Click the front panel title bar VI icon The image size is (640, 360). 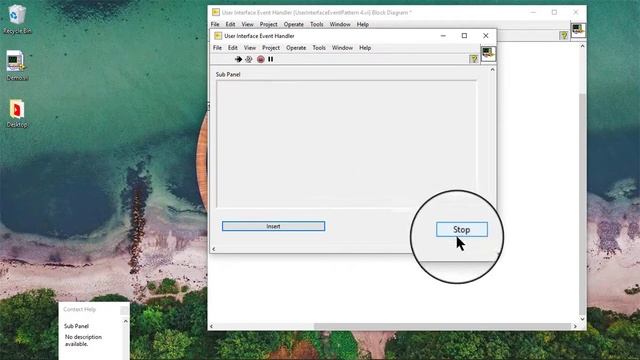[x=218, y=36]
